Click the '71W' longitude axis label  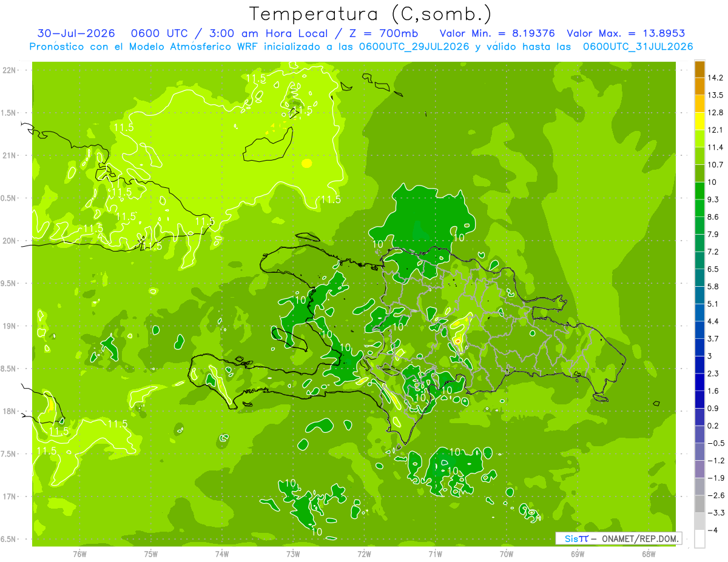(x=435, y=554)
